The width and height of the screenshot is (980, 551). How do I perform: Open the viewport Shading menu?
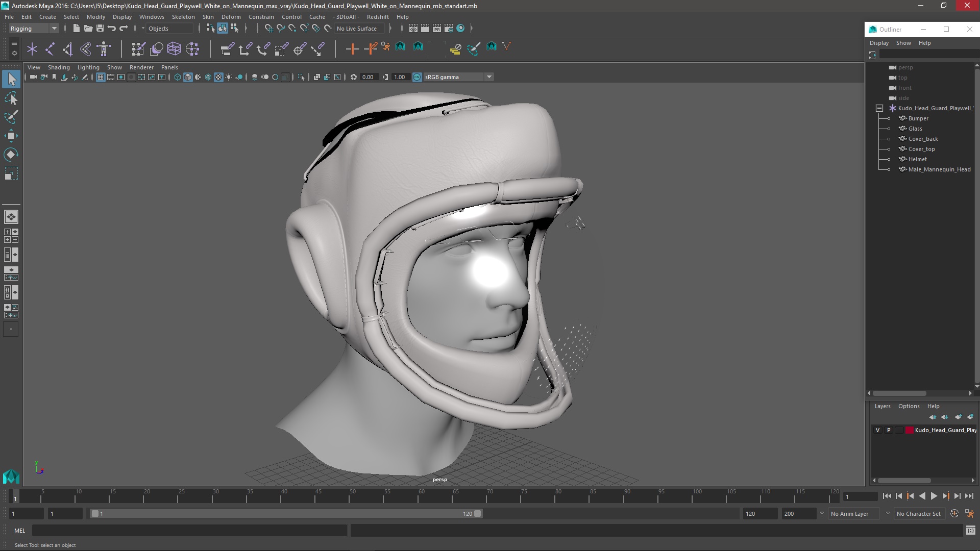59,67
